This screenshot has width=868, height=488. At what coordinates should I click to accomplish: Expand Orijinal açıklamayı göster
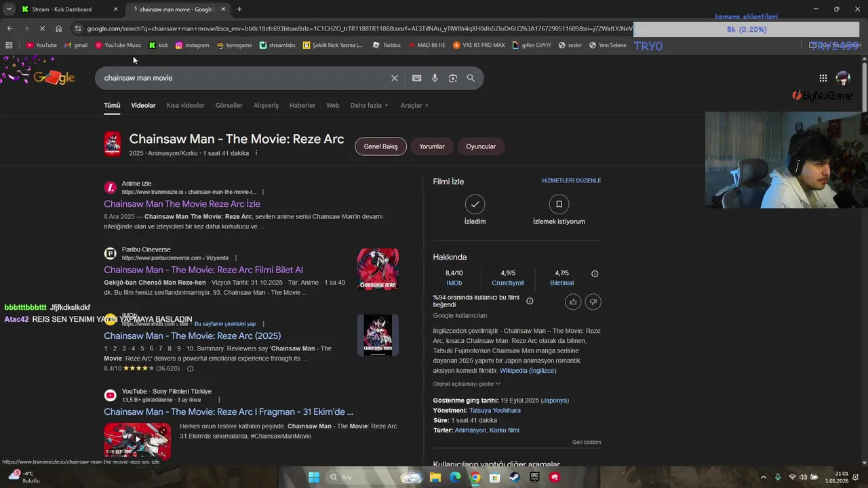click(467, 384)
